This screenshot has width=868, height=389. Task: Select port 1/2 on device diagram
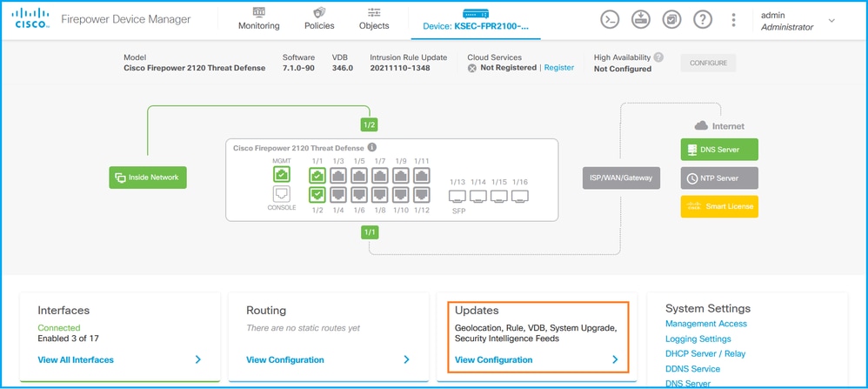pyautogui.click(x=317, y=195)
